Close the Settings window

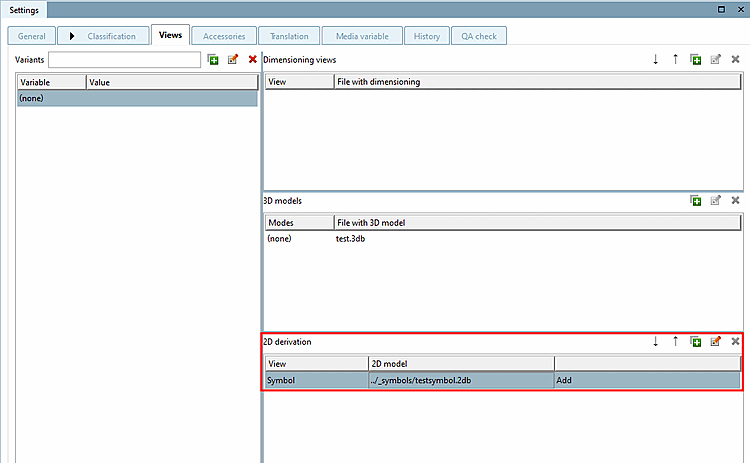tap(740, 10)
